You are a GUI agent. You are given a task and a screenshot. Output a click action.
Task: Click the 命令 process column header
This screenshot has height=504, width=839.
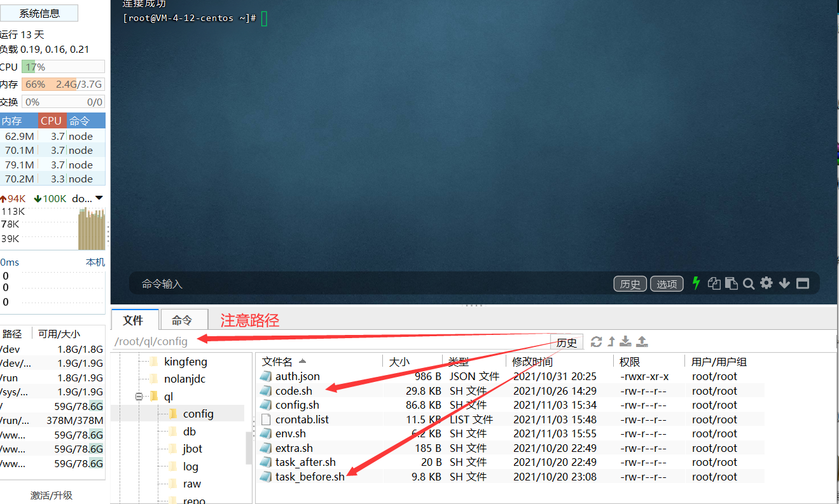coord(86,121)
